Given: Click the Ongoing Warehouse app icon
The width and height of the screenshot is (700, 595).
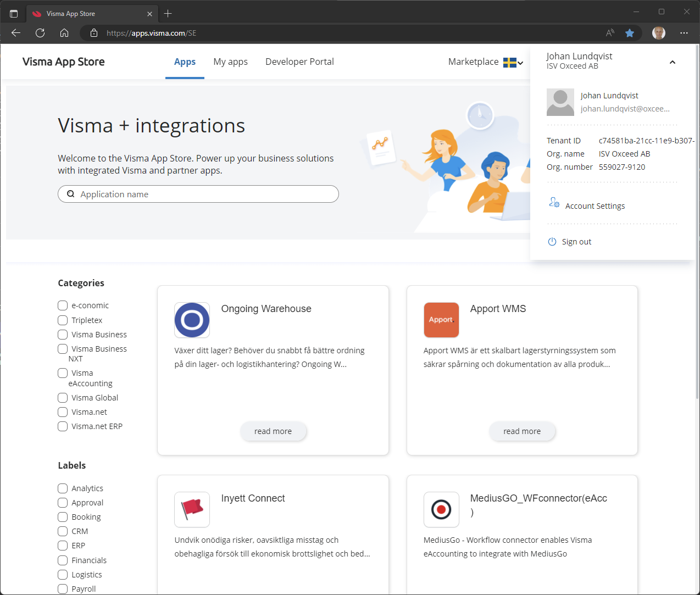Looking at the screenshot, I should [x=192, y=320].
